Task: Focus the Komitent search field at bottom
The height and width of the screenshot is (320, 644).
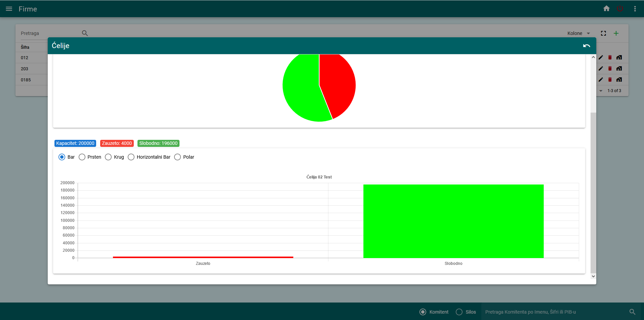Action: pos(555,312)
